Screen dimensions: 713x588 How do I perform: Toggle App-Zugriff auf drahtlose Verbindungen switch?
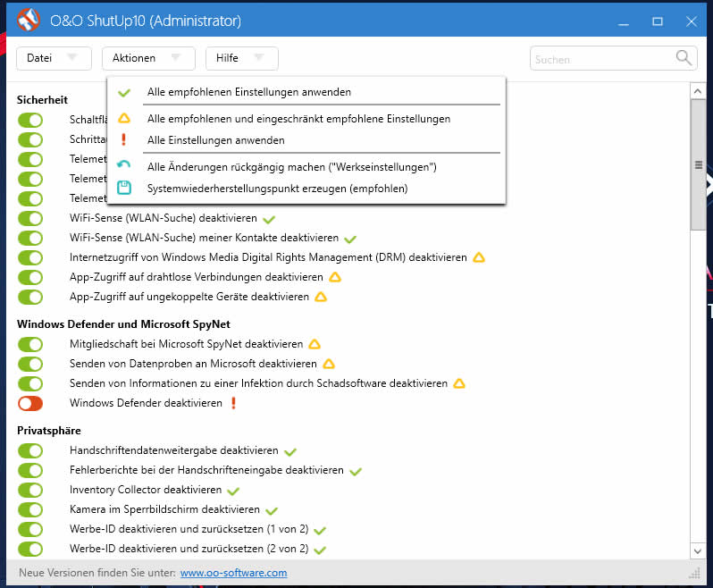tap(30, 277)
